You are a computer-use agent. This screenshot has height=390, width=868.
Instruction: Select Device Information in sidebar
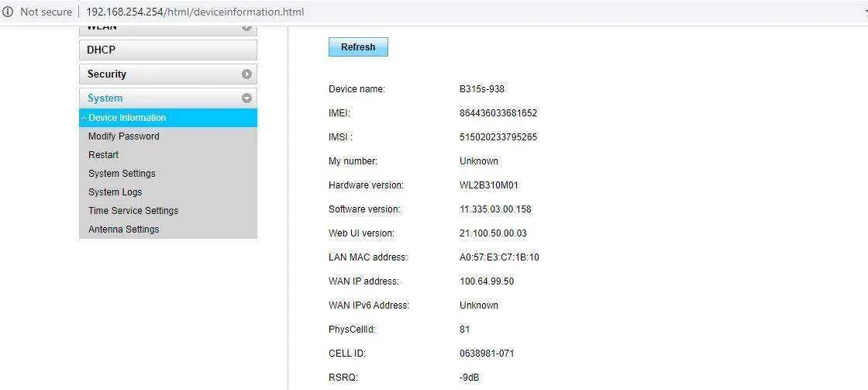[x=168, y=118]
